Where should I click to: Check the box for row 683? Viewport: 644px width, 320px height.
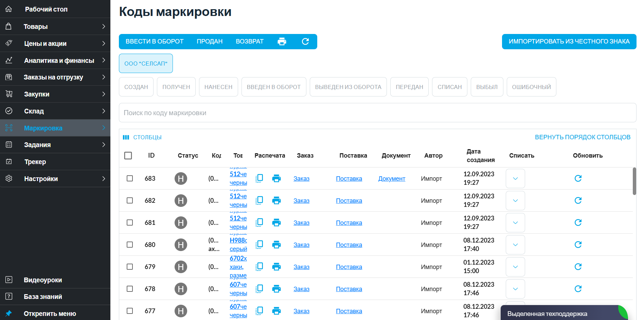[130, 178]
